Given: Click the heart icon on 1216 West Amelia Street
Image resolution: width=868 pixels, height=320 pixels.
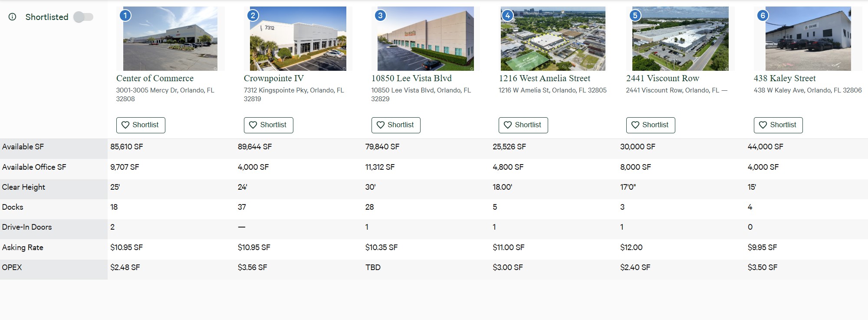Looking at the screenshot, I should [x=508, y=125].
